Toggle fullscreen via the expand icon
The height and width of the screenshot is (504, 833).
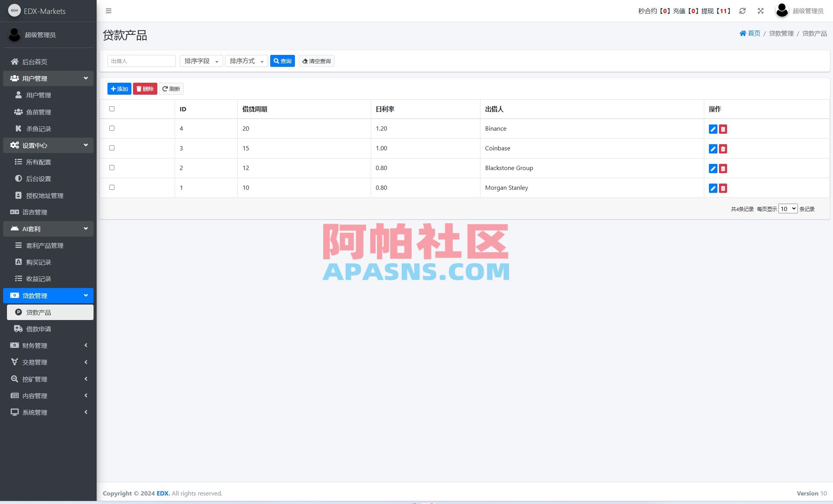click(760, 11)
